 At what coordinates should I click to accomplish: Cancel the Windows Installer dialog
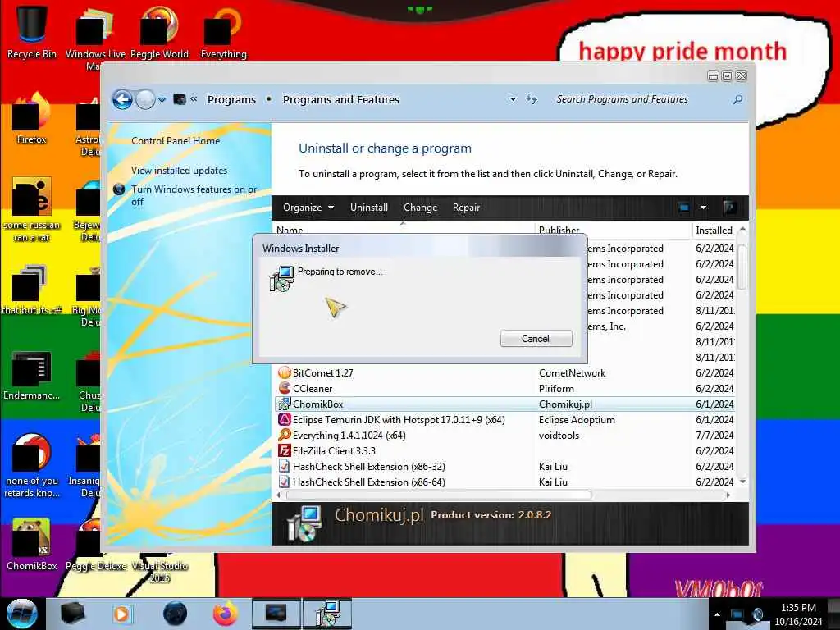(536, 339)
